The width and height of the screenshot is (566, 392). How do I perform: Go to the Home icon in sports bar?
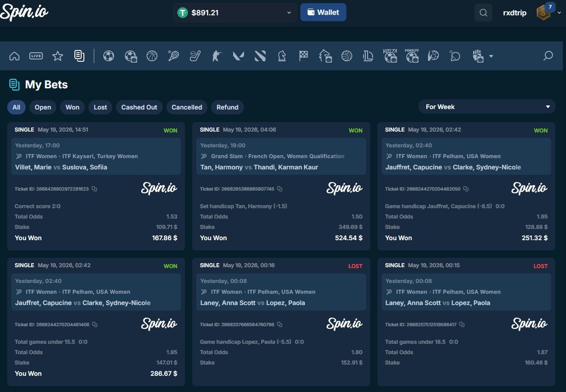14,56
